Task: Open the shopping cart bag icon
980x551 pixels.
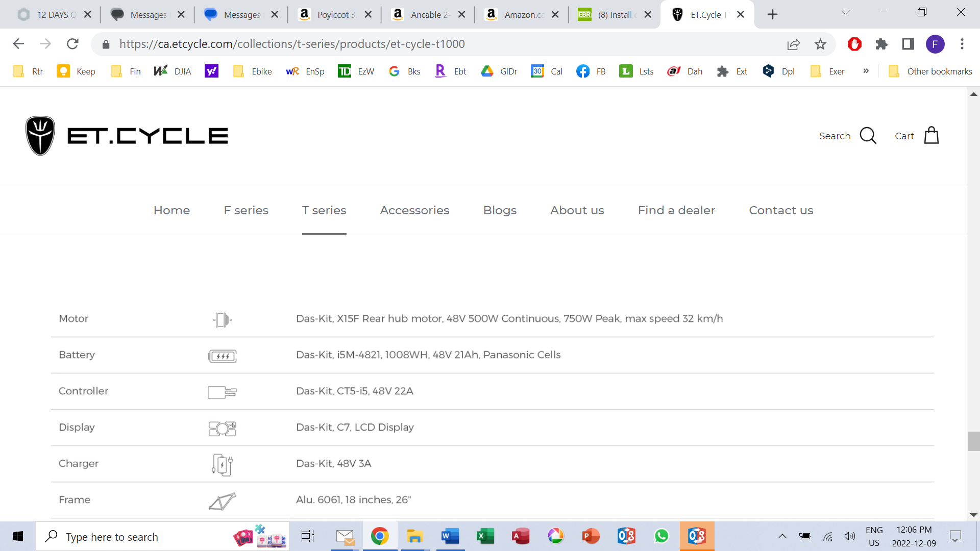Action: coord(931,136)
